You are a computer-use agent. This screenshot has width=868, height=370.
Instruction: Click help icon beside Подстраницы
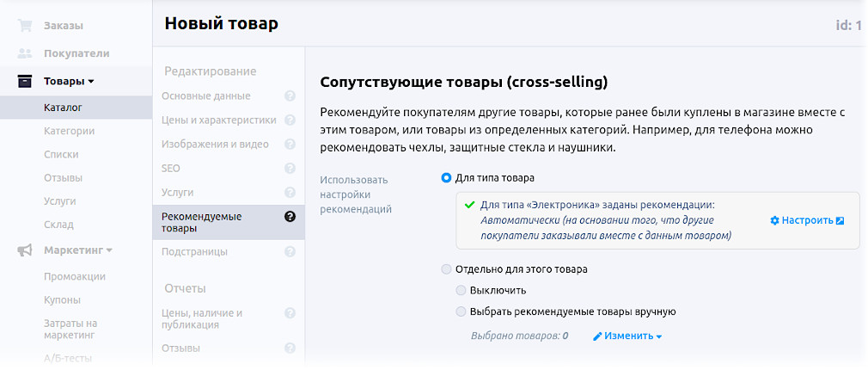pos(290,252)
